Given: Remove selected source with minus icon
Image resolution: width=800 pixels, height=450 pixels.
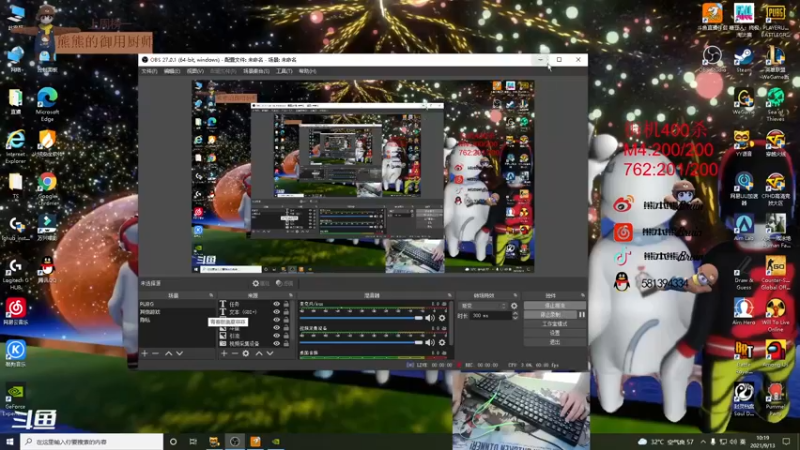Looking at the screenshot, I should pyautogui.click(x=235, y=353).
